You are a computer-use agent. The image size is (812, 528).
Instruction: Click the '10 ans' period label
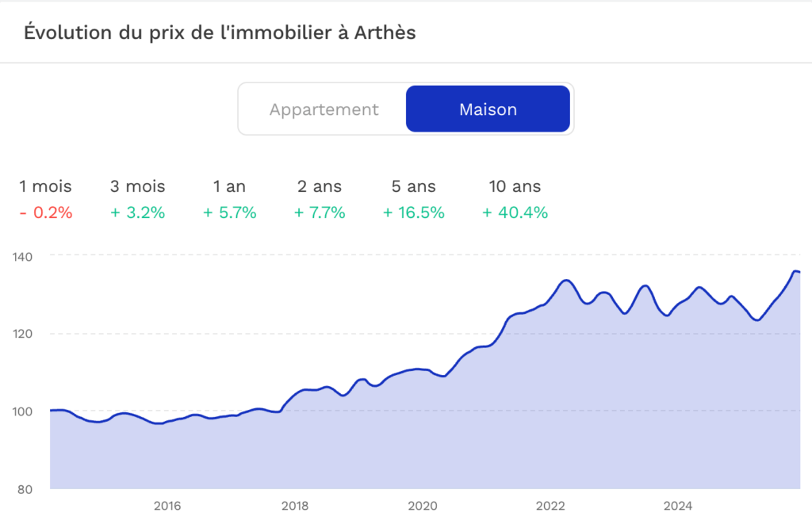[515, 186]
